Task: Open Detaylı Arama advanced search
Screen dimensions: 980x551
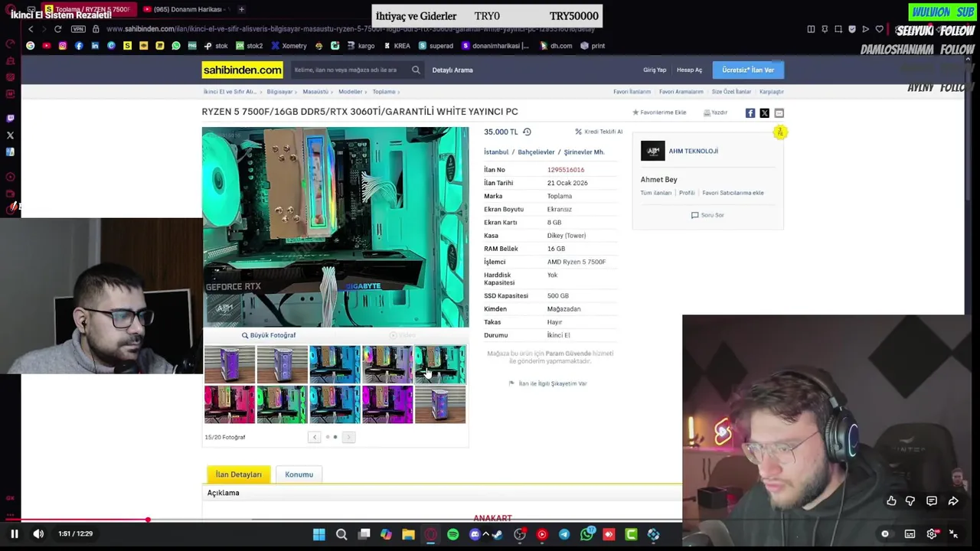Action: (x=452, y=70)
